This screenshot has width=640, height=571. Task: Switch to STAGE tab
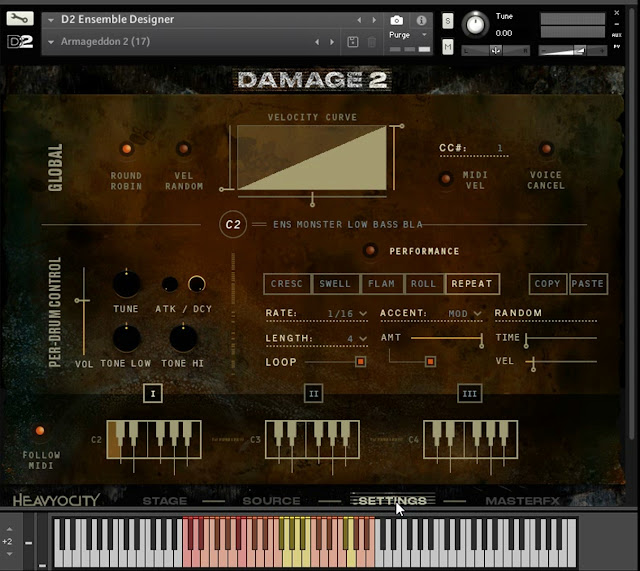(165, 501)
